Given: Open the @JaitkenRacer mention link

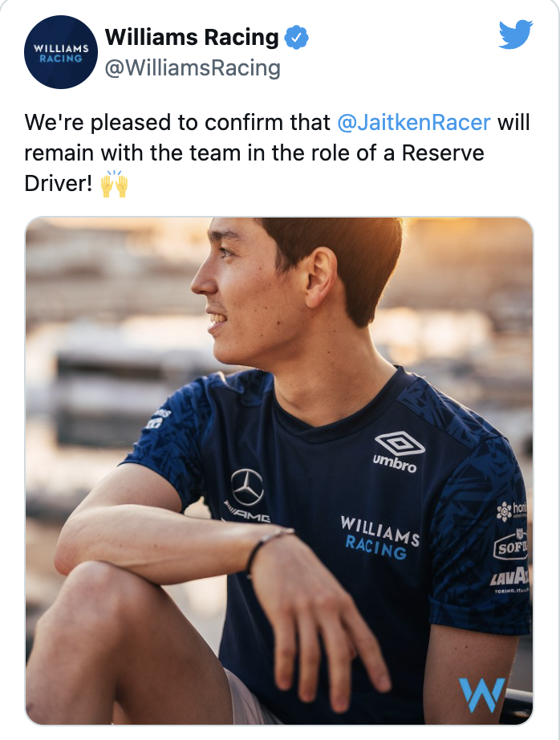Looking at the screenshot, I should [414, 122].
